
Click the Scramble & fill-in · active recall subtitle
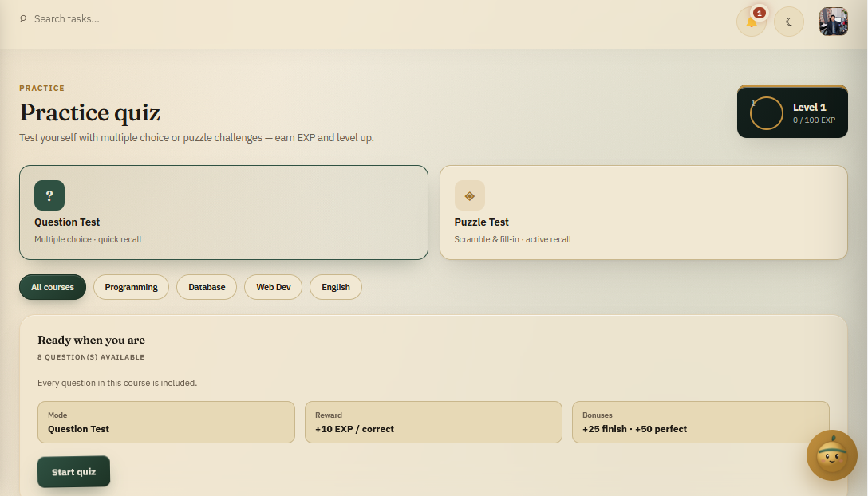513,240
